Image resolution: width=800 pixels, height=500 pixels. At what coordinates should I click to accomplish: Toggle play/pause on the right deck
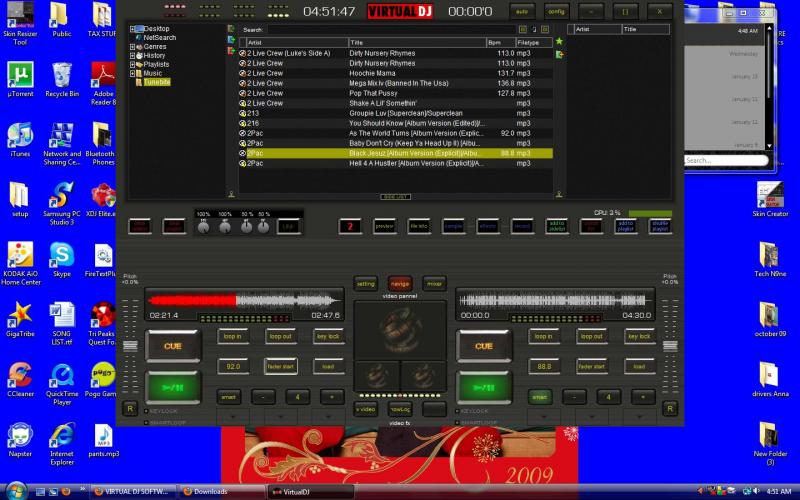(x=484, y=388)
